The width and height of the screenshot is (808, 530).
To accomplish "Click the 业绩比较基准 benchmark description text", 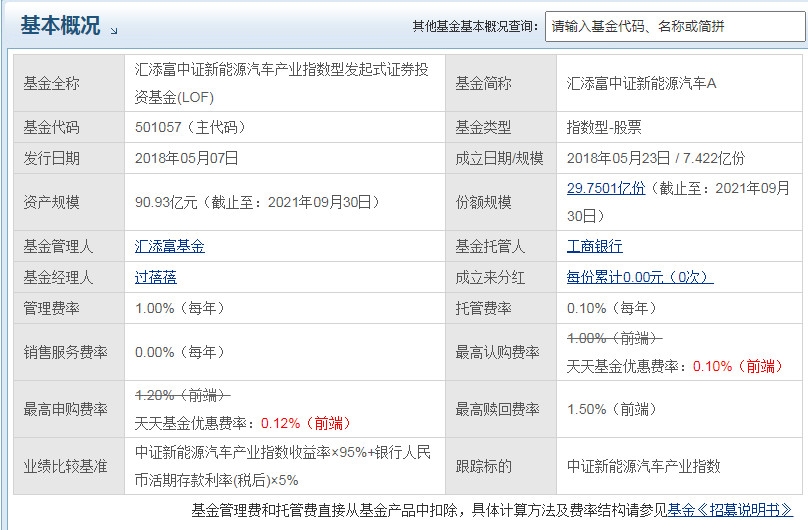I will coord(282,466).
